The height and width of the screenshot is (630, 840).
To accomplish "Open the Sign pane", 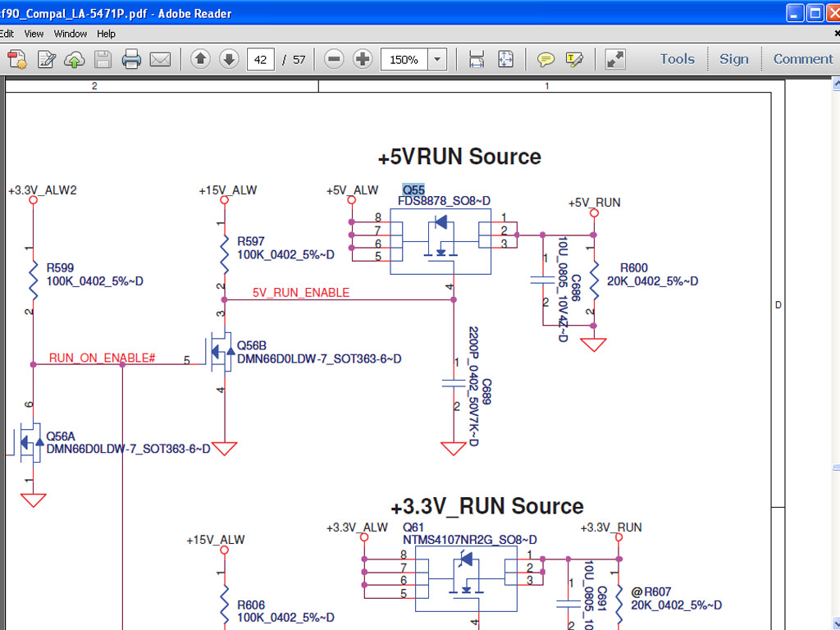I will point(733,59).
